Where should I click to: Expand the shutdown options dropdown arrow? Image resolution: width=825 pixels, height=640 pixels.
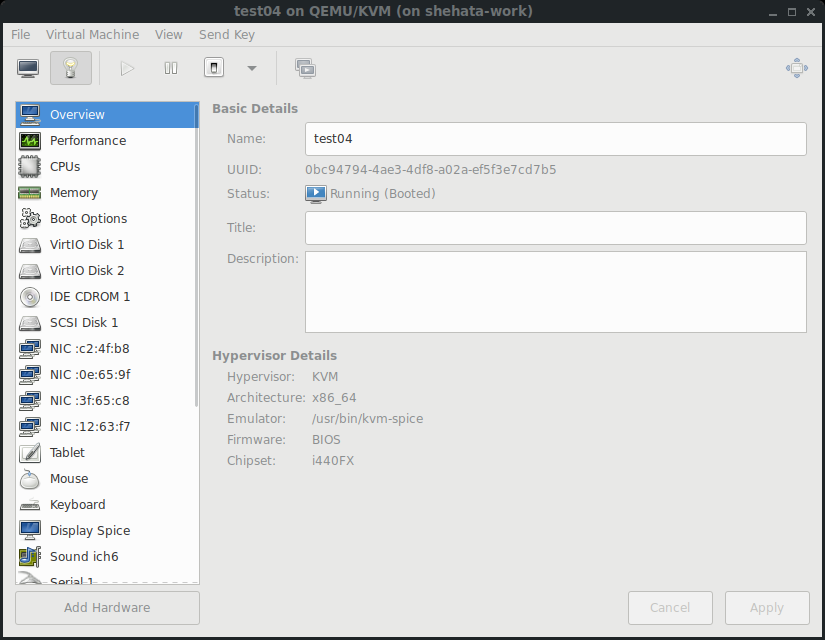252,68
